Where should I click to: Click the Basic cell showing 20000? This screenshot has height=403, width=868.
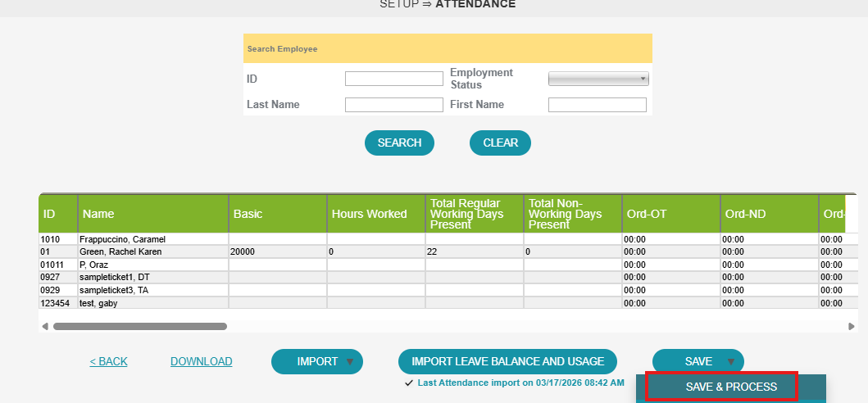click(x=243, y=252)
